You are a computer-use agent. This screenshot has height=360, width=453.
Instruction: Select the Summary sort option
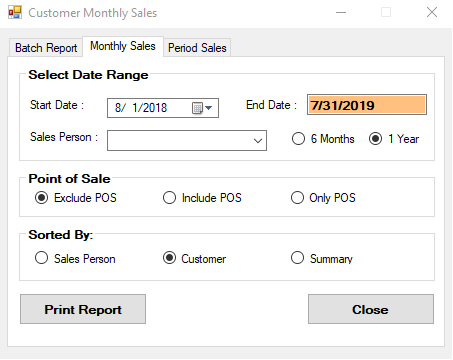pos(322,258)
